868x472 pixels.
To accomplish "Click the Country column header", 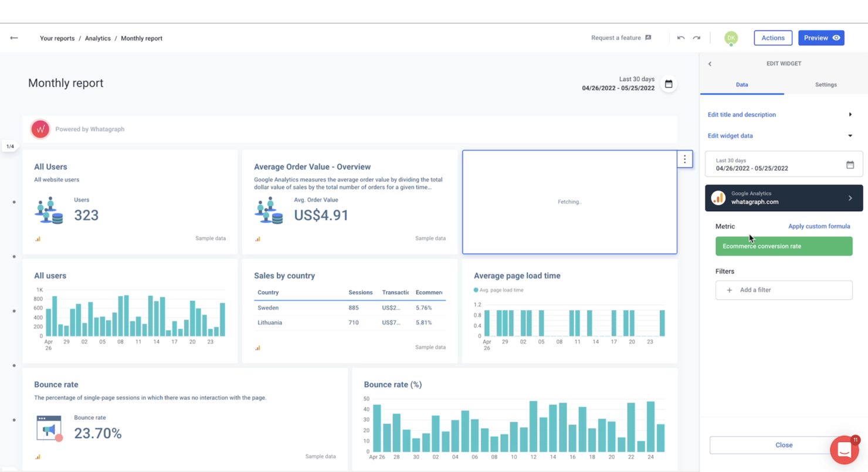I will 268,293.
